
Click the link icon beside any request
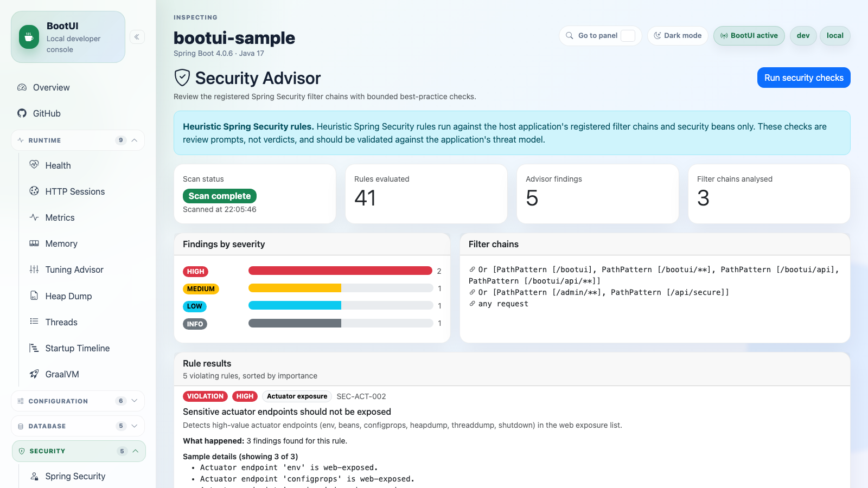tap(472, 304)
